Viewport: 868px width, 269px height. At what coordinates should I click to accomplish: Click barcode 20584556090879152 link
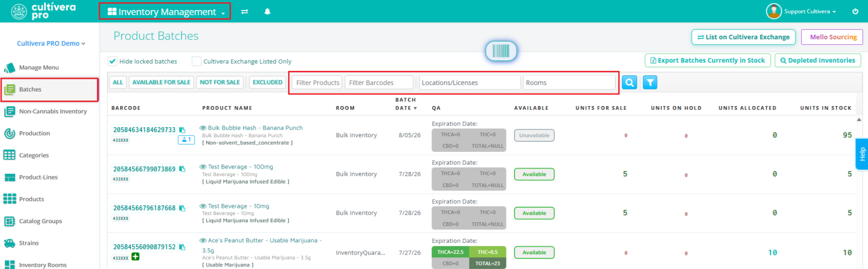tap(144, 247)
